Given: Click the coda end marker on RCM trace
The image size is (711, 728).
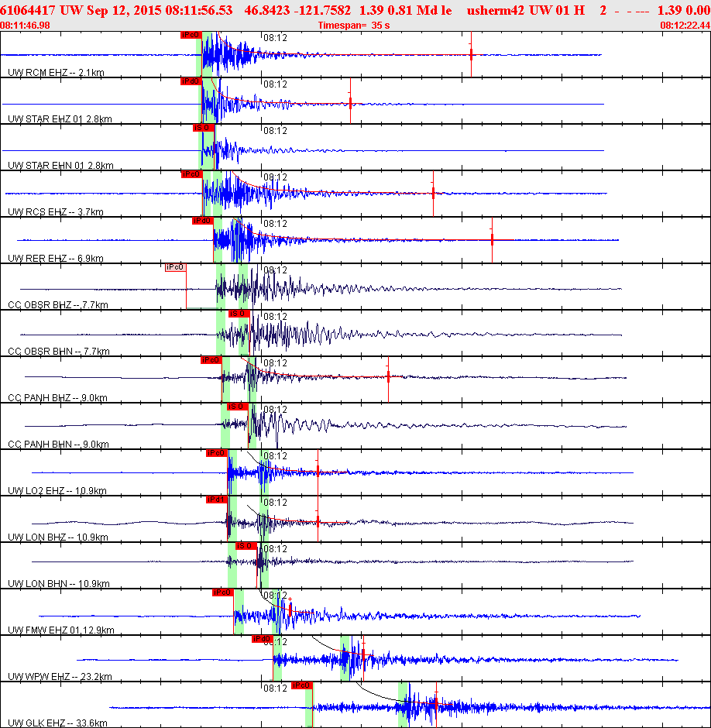Looking at the screenshot, I should coord(471,55).
